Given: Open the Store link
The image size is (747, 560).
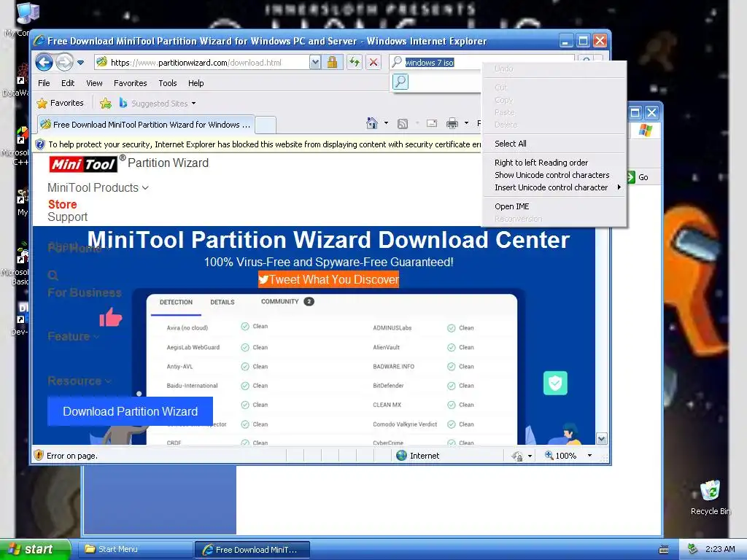Looking at the screenshot, I should click(63, 204).
